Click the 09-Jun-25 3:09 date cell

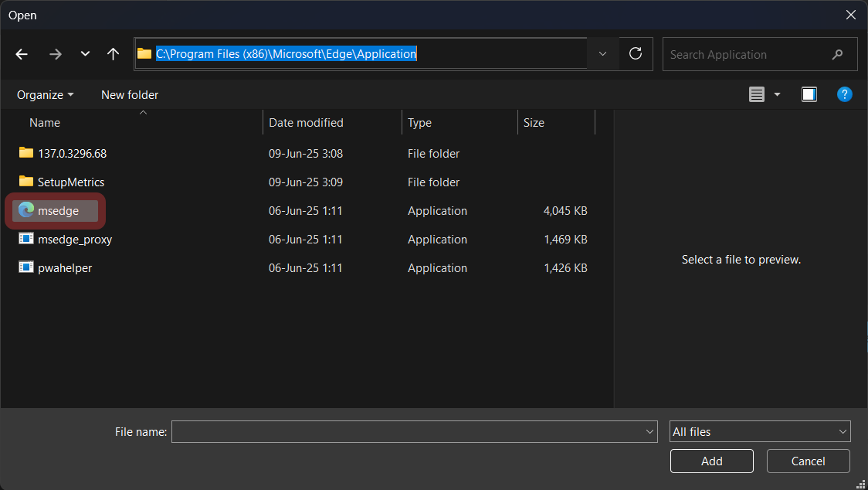306,182
